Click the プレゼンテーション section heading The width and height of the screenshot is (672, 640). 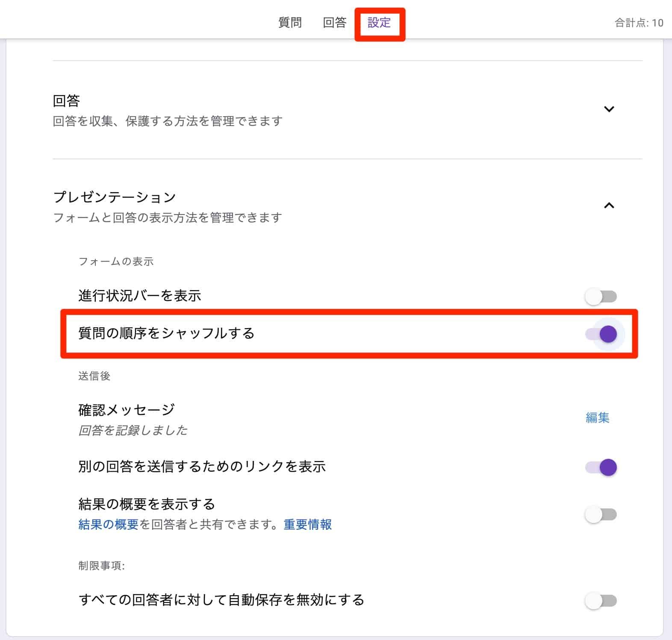pos(115,197)
